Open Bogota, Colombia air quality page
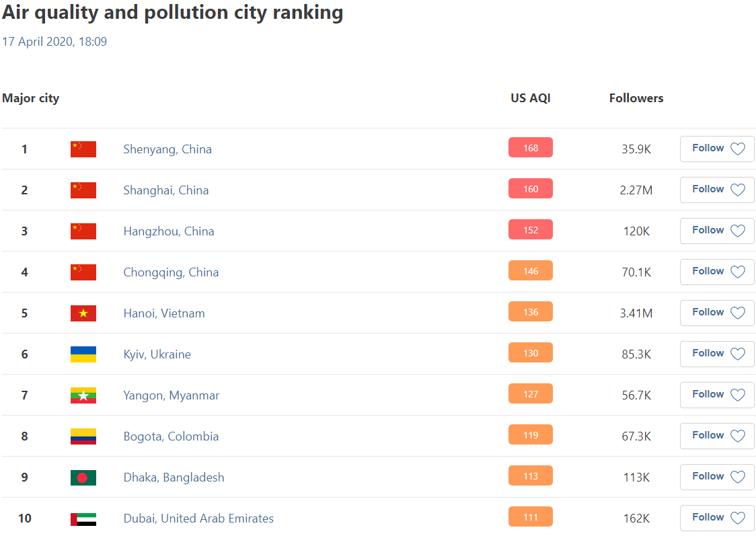The height and width of the screenshot is (538, 756). click(x=171, y=436)
